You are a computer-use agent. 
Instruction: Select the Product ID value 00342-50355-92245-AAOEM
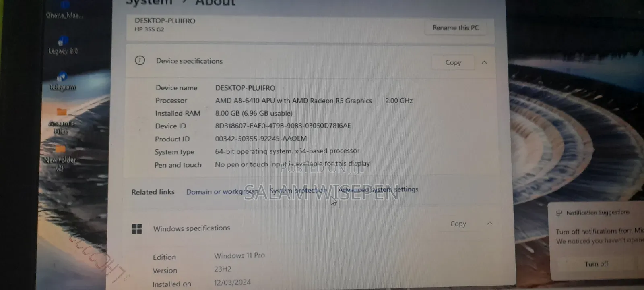(x=261, y=139)
